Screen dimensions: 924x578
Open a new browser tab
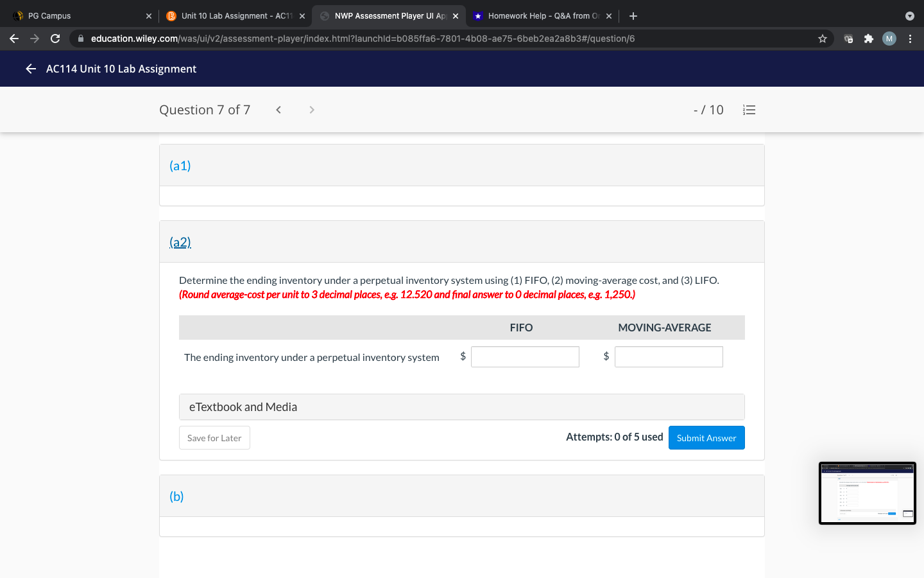[633, 16]
